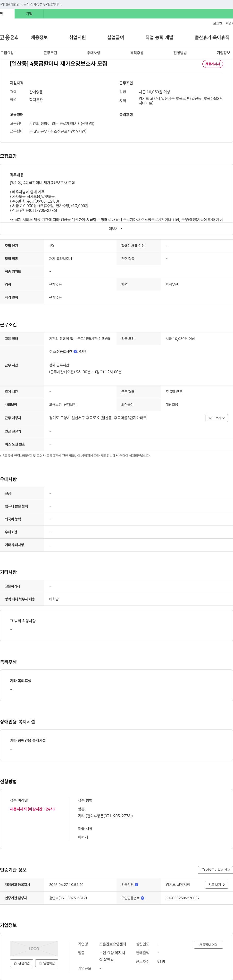
Task: Click the company name 조은간호요양센터
Action: click(x=112, y=944)
